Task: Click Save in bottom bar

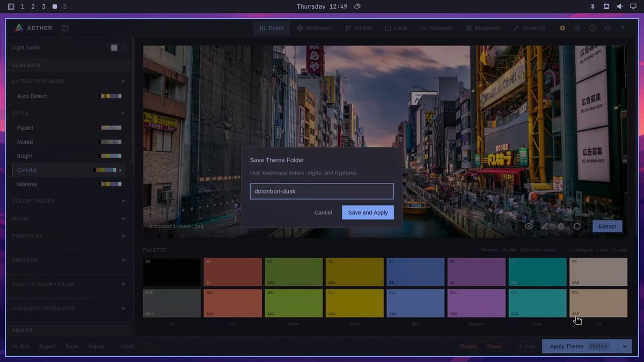Action: (72, 346)
